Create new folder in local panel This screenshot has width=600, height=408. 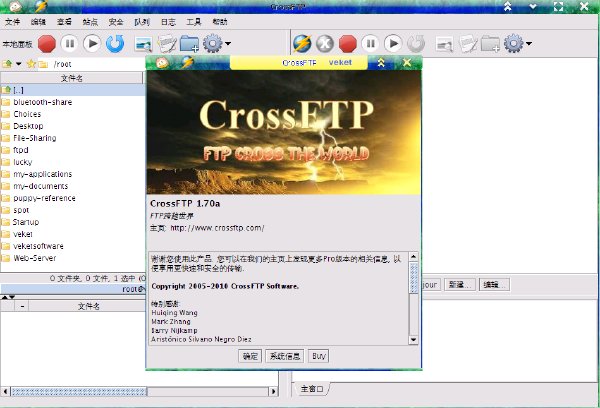(189, 44)
